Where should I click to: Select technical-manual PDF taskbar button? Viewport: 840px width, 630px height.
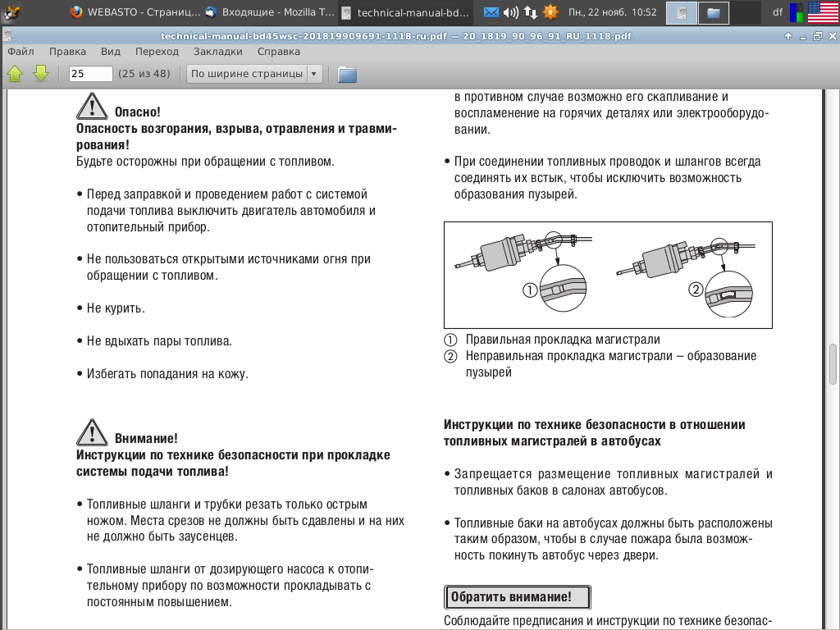click(x=404, y=12)
